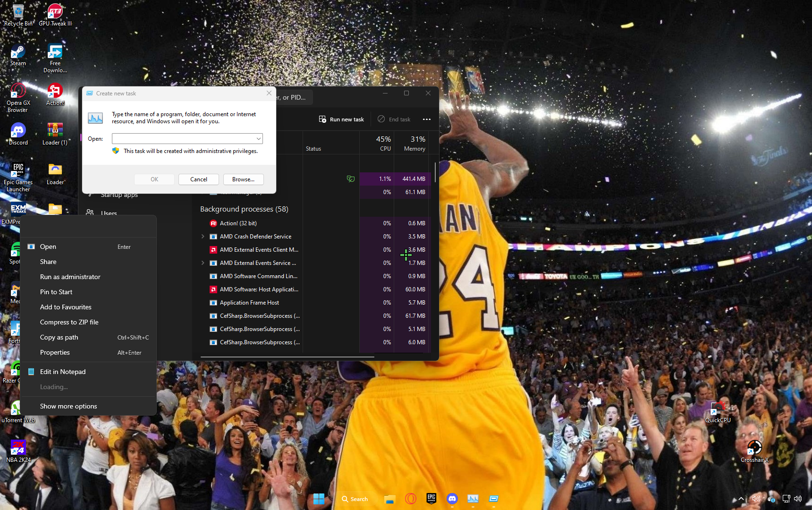Expand the AMD External Events Service row
Viewport: 812px width, 510px height.
[203, 263]
